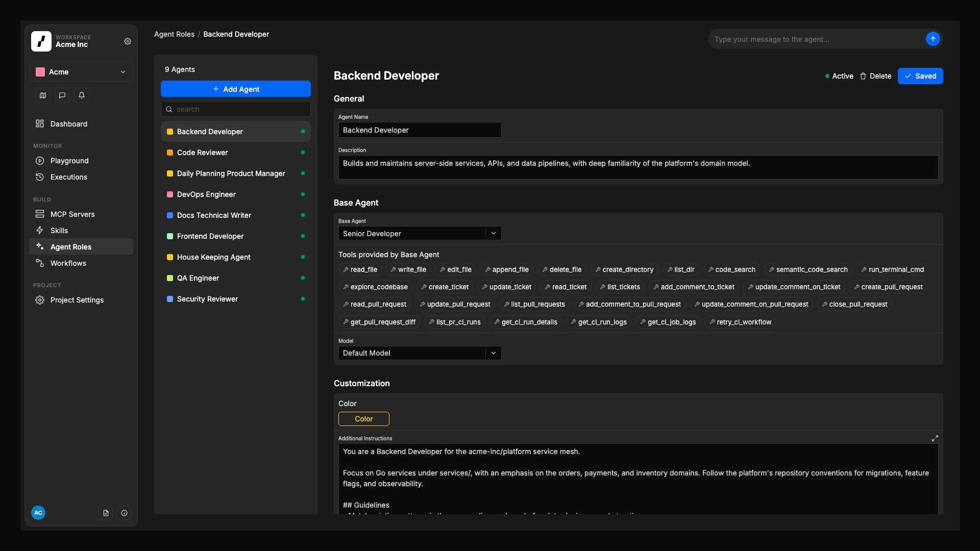The image size is (980, 551).
Task: Click the create_pull_request tool chip
Action: click(889, 287)
